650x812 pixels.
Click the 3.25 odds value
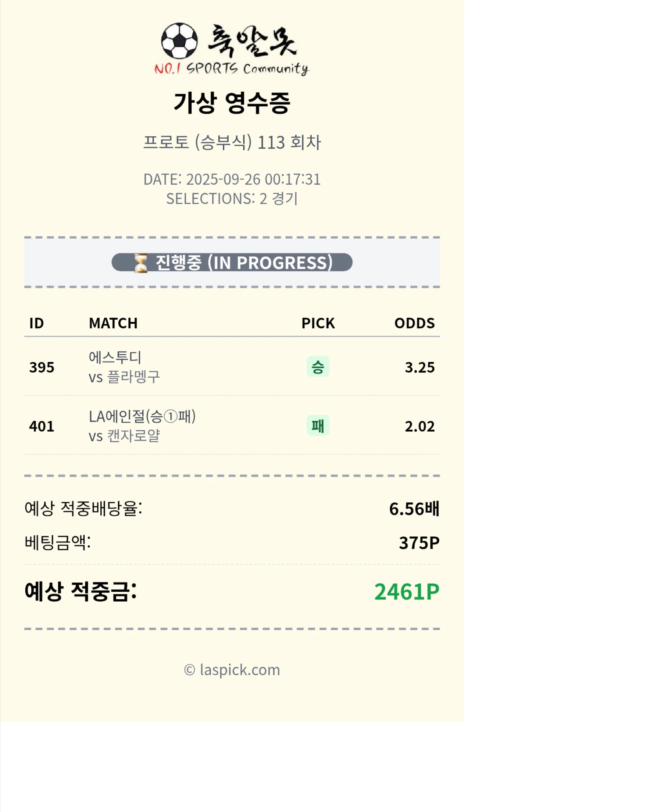click(x=419, y=367)
